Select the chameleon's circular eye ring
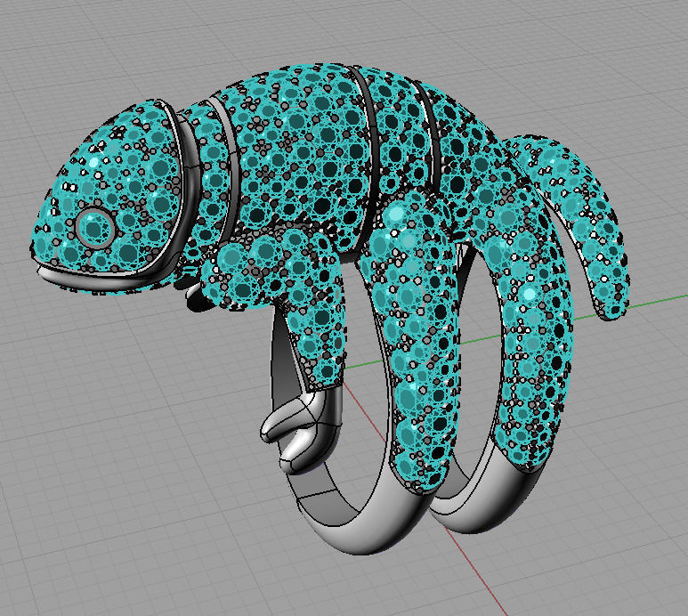Image resolution: width=688 pixels, height=616 pixels. pos(94,228)
